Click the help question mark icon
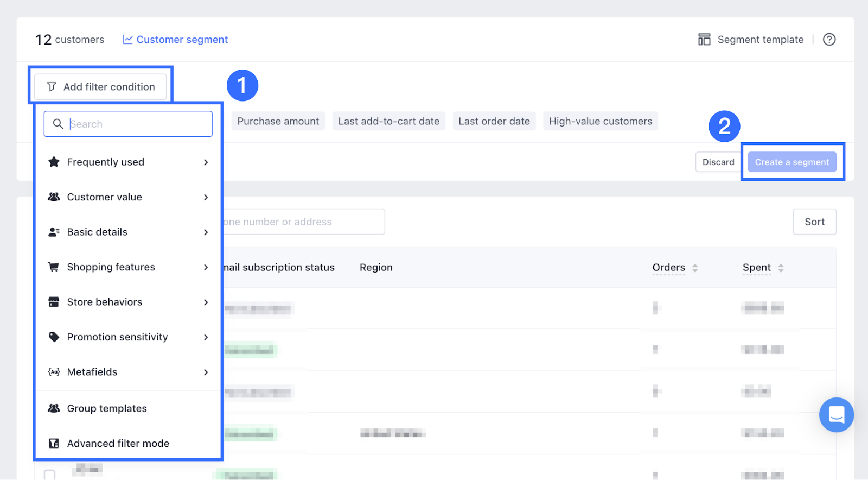The image size is (868, 480). click(829, 40)
